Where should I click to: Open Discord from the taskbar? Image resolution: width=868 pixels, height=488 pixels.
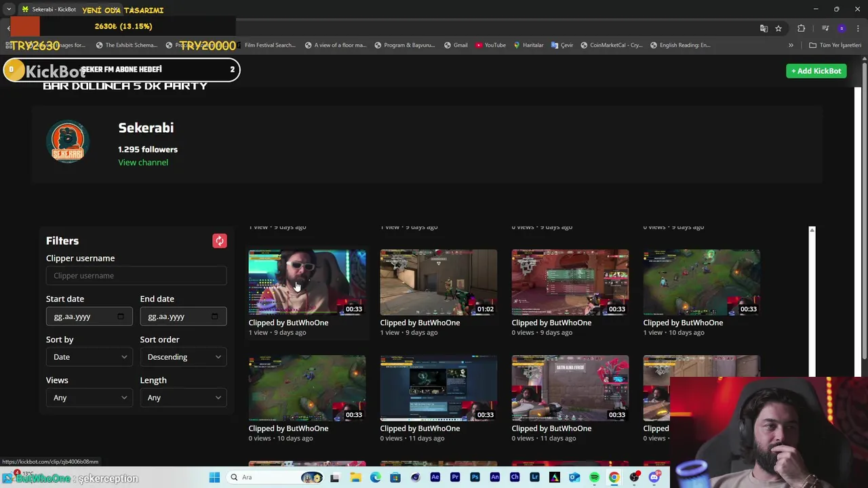tap(654, 477)
